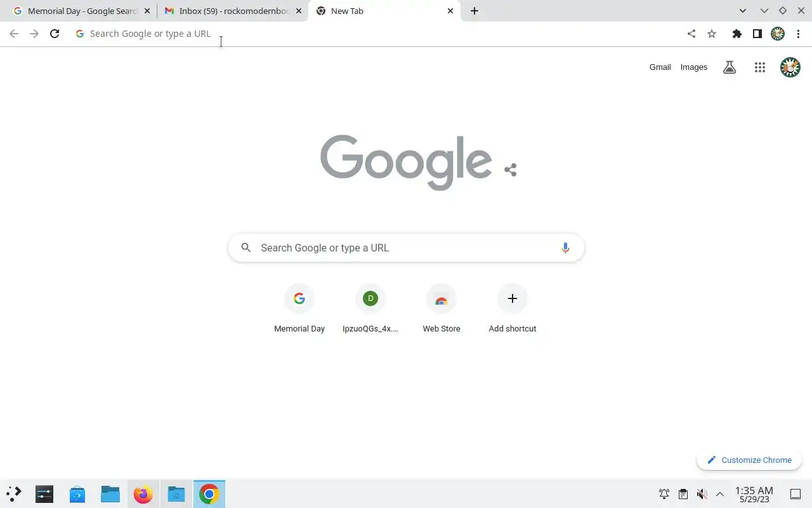Open the Web Store shortcut
This screenshot has height=508, width=812.
(442, 309)
